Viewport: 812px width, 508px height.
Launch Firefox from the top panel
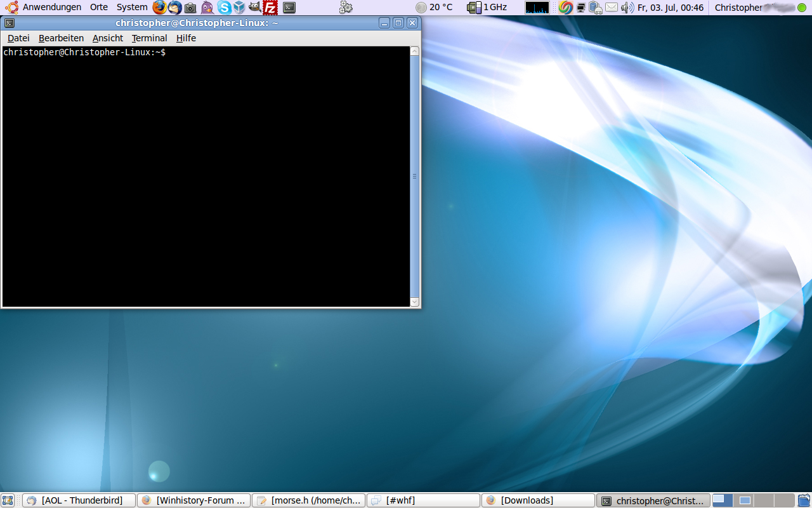coord(159,8)
